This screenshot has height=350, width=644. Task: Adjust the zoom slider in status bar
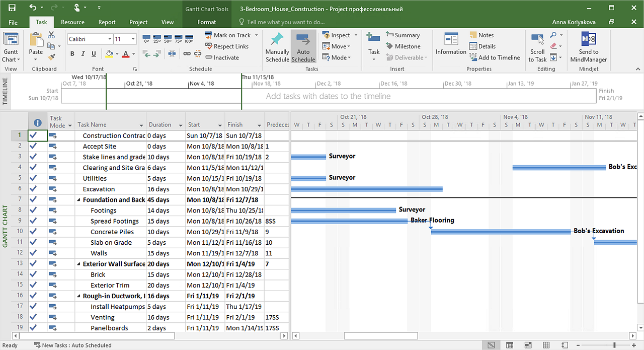[x=614, y=345]
